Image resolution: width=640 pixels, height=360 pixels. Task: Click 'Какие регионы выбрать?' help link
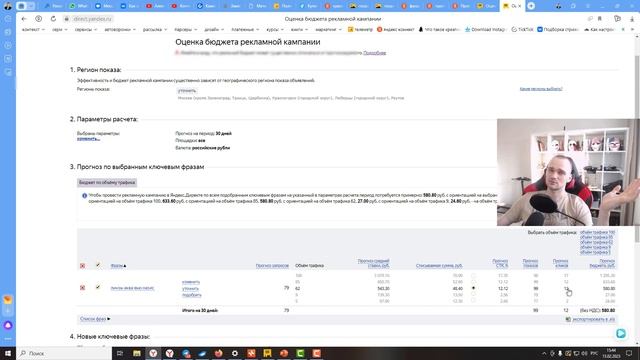[541, 89]
